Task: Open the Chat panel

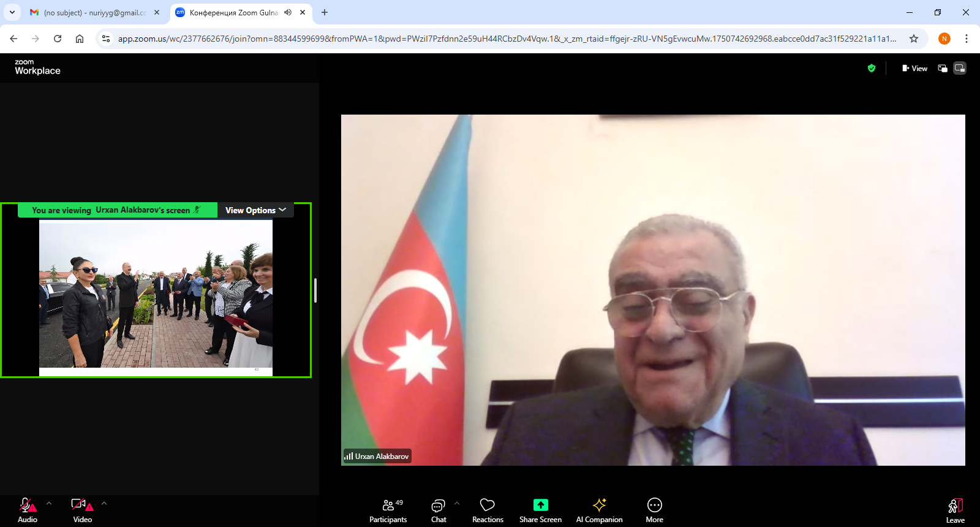Action: click(438, 510)
